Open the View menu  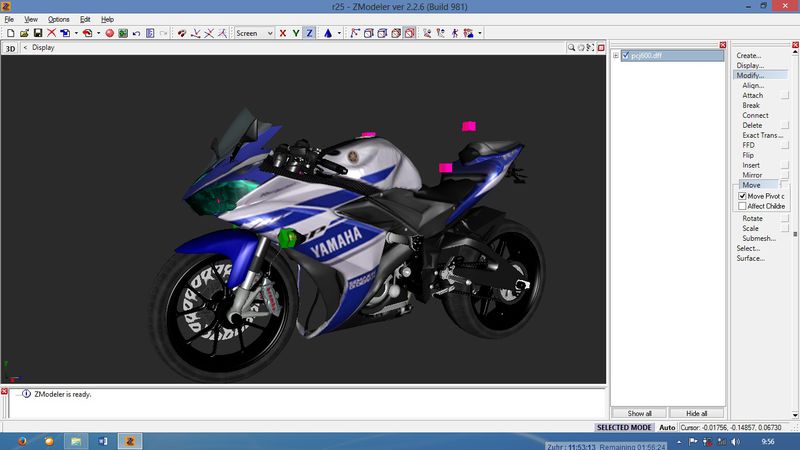point(31,19)
